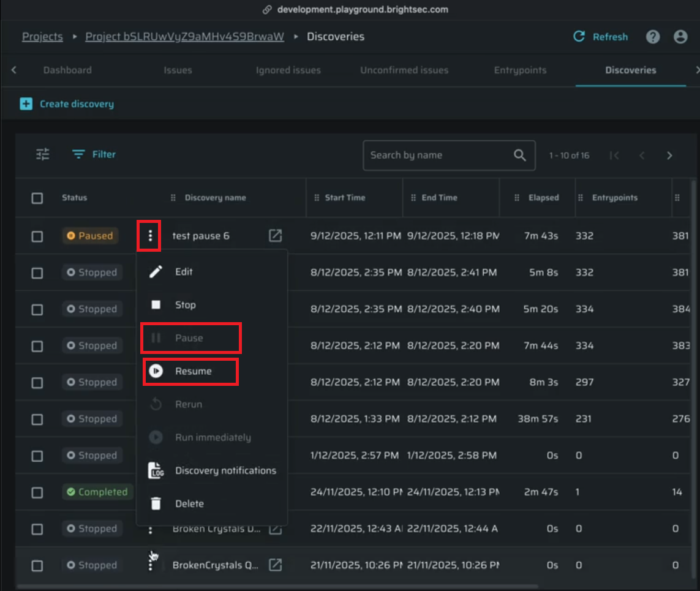
Task: Click the Create discovery button
Action: pyautogui.click(x=67, y=104)
